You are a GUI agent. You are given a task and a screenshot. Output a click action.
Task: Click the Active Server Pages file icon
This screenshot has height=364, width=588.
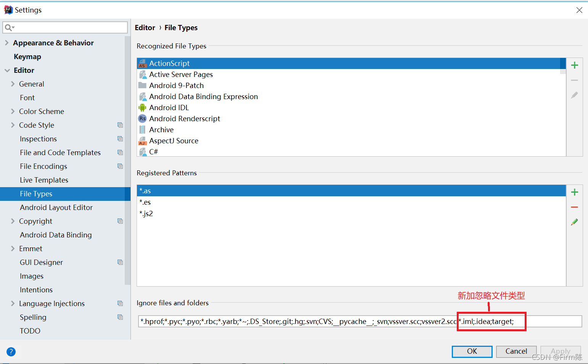click(142, 74)
